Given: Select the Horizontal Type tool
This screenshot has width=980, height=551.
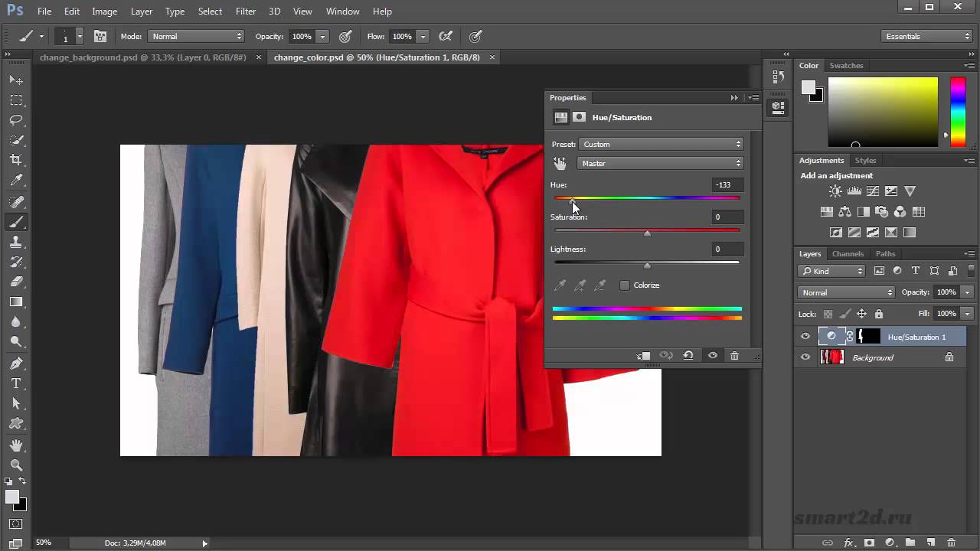Looking at the screenshot, I should coord(16,383).
